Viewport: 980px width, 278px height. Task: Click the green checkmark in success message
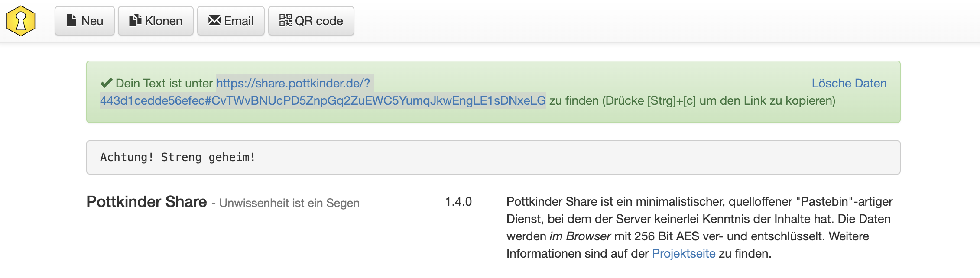[106, 83]
